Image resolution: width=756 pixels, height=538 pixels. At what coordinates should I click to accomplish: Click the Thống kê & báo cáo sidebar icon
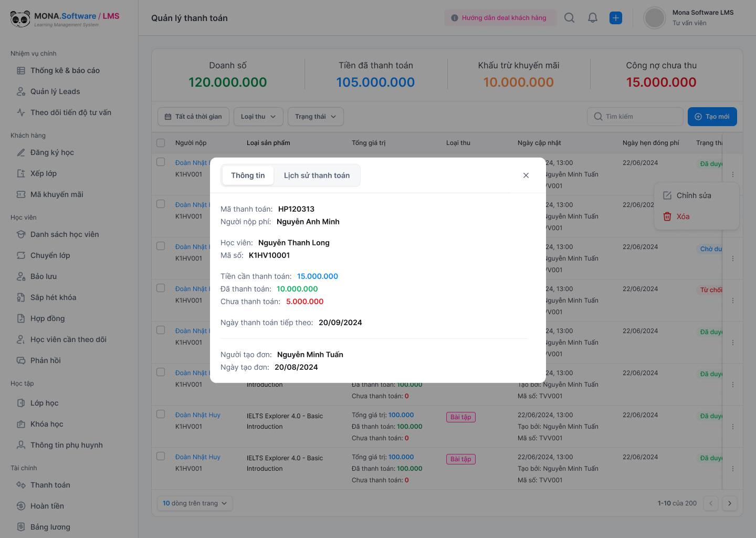(21, 70)
